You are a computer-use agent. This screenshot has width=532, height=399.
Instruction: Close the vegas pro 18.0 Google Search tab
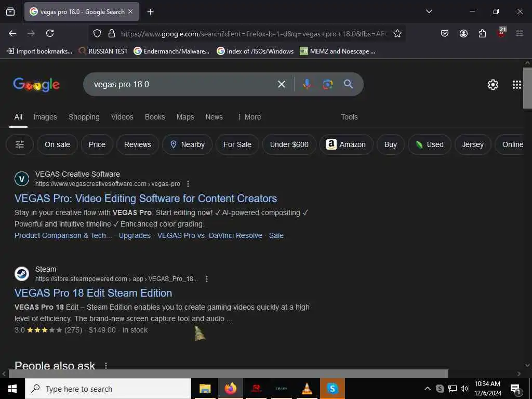(x=130, y=11)
